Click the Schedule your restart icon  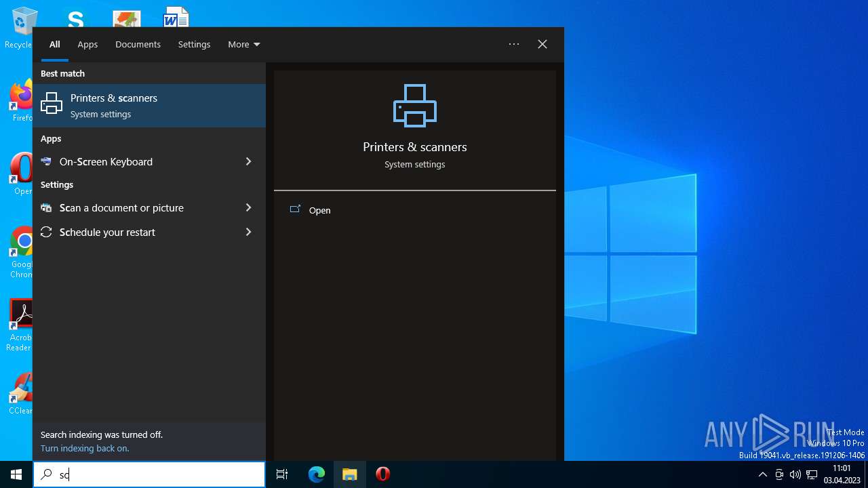tap(46, 232)
